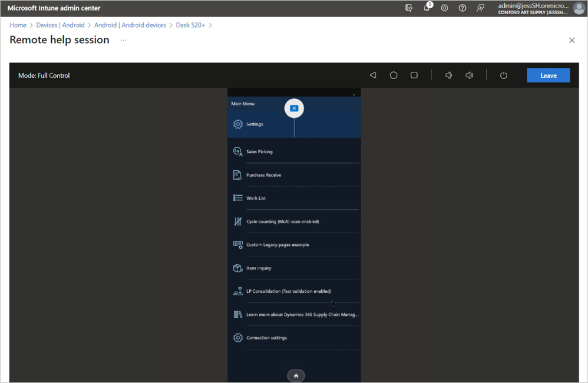This screenshot has width=588, height=383.
Task: Click the Mode: Full Control label
Action: [44, 75]
